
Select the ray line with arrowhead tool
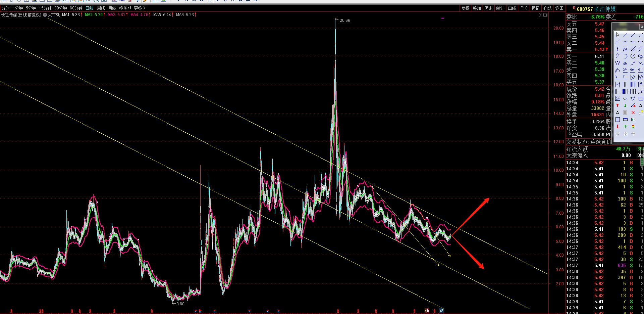[641, 35]
